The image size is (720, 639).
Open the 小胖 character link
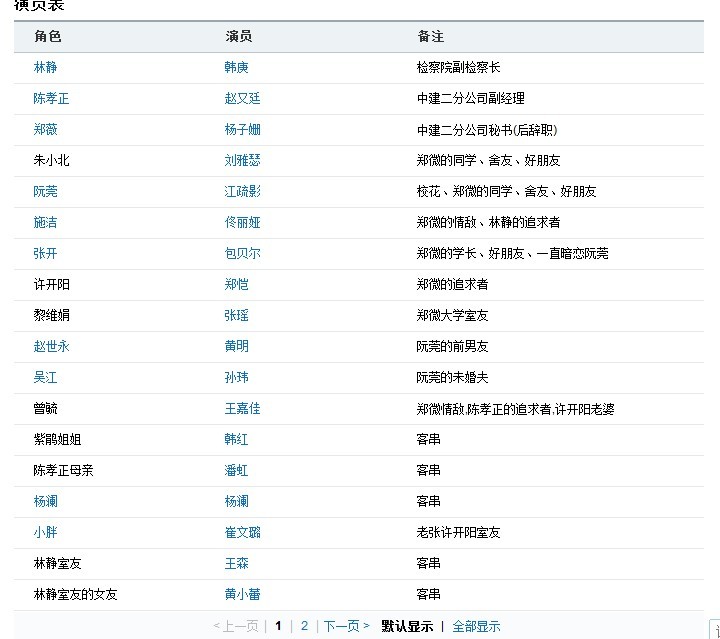click(45, 532)
